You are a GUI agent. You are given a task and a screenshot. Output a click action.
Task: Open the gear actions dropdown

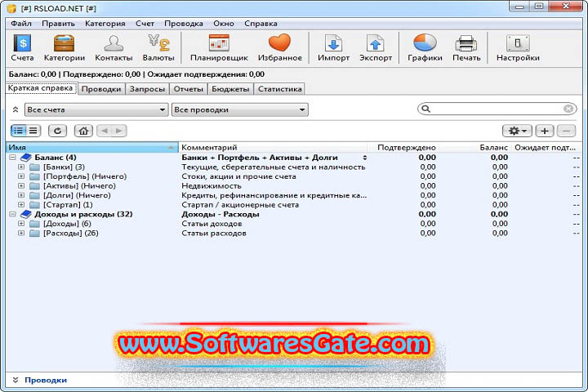pos(517,131)
